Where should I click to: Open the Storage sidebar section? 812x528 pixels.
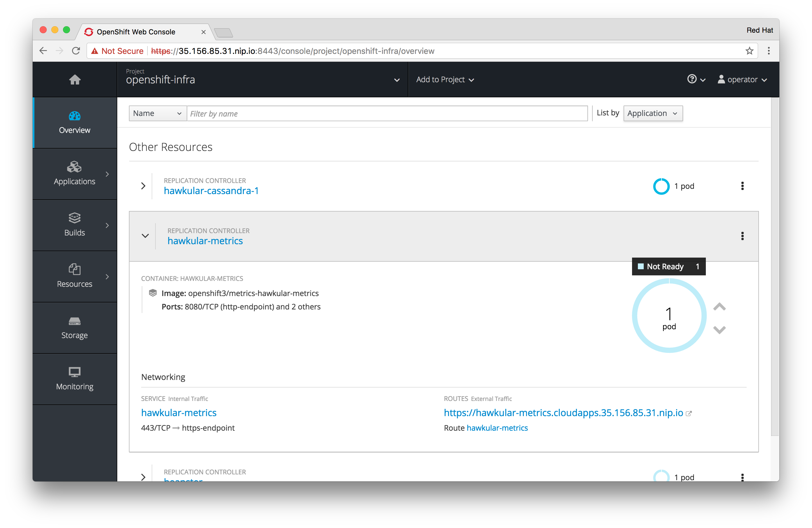point(75,328)
